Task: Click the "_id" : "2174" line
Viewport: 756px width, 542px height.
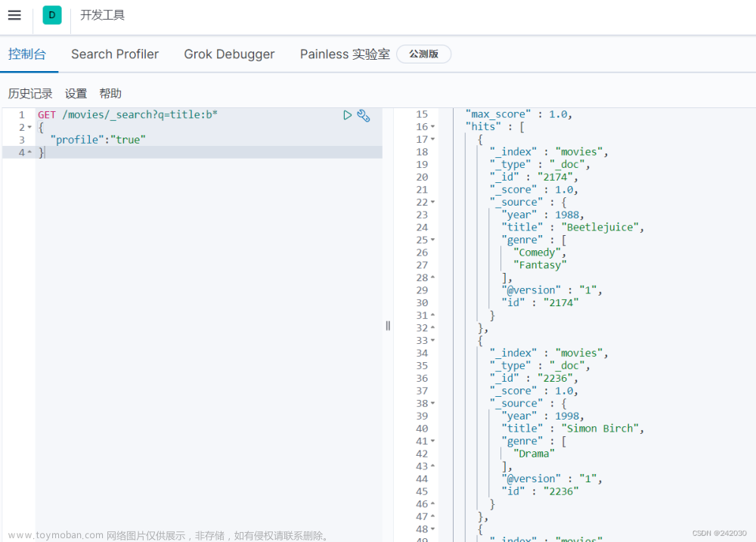Action: pos(534,177)
